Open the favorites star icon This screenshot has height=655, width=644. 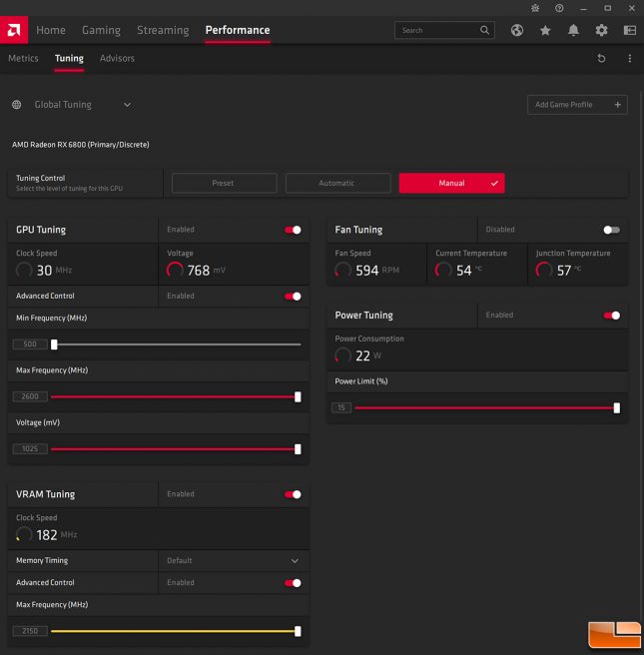click(545, 30)
